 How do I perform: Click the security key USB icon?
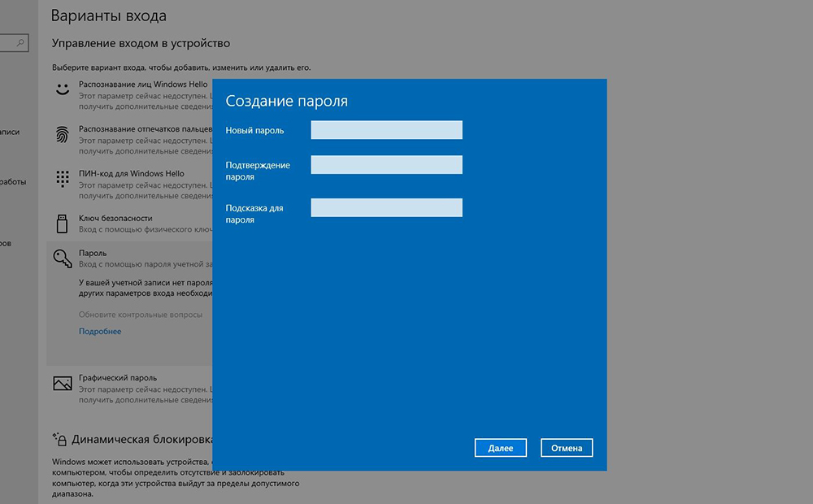pyautogui.click(x=63, y=224)
